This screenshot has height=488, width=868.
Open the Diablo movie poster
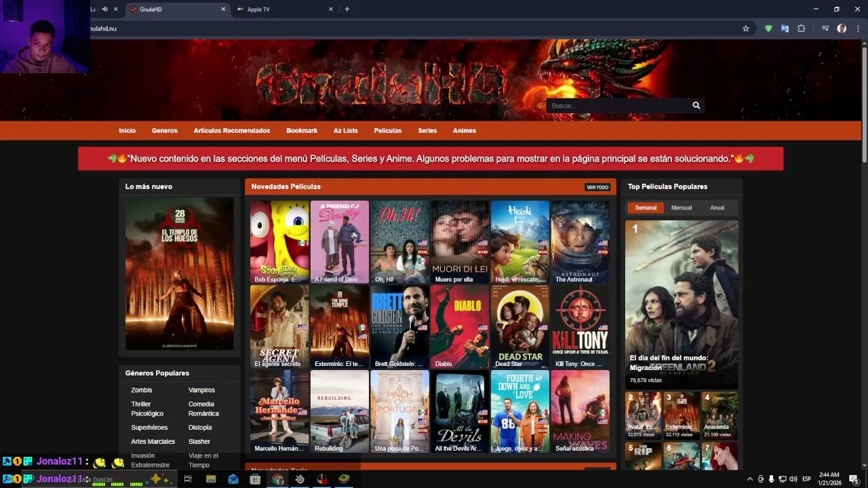(x=460, y=327)
